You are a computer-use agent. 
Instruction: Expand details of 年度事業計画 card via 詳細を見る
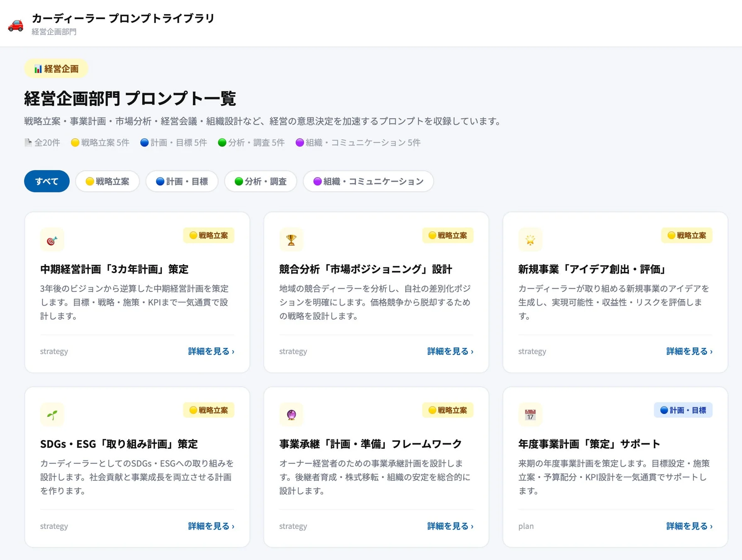pos(688,526)
